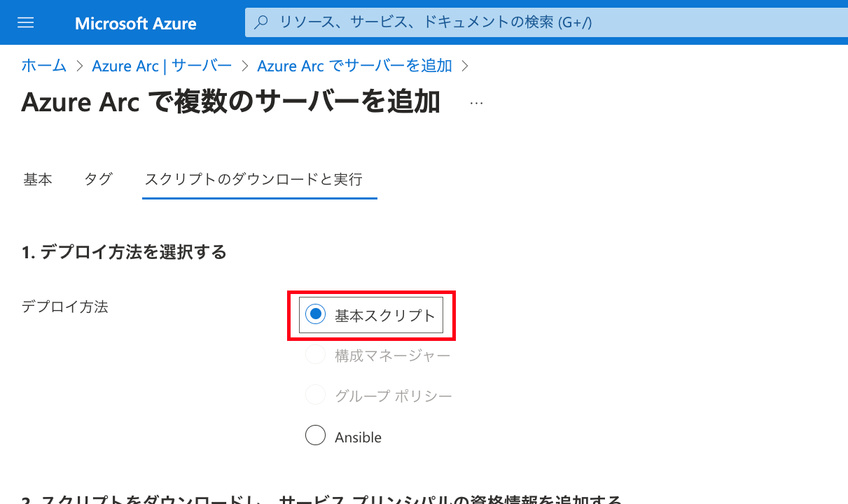
Task: Open the Azure Arc | サーバー breadcrumb
Action: [x=162, y=66]
